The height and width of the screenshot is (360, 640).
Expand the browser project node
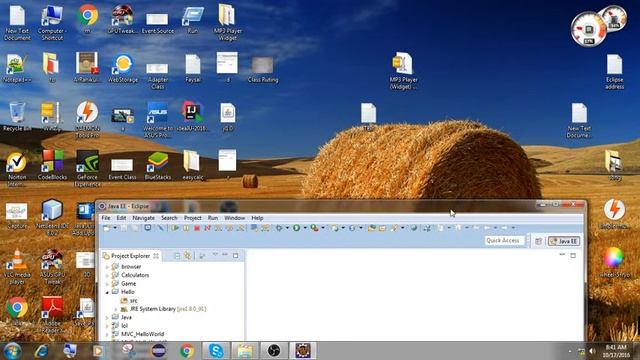tap(107, 267)
